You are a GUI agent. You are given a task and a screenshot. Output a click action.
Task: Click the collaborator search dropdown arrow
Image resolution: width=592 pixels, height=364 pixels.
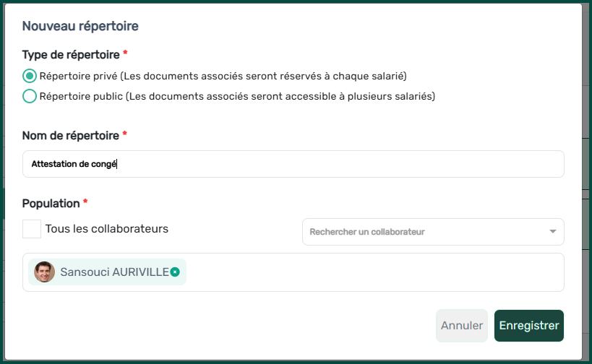[x=552, y=232]
